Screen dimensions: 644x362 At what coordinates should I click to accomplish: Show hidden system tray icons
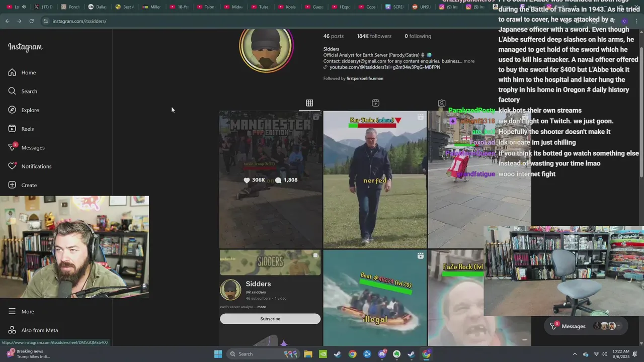coord(575,354)
